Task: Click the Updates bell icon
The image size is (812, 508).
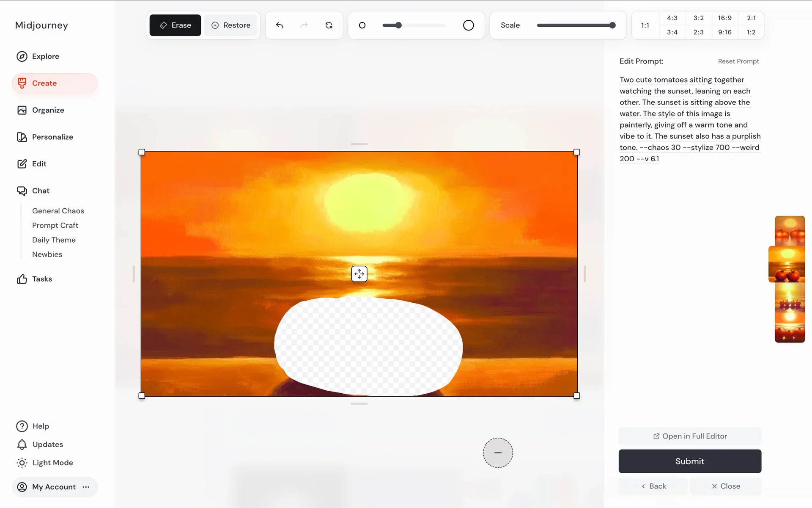Action: pyautogui.click(x=22, y=444)
